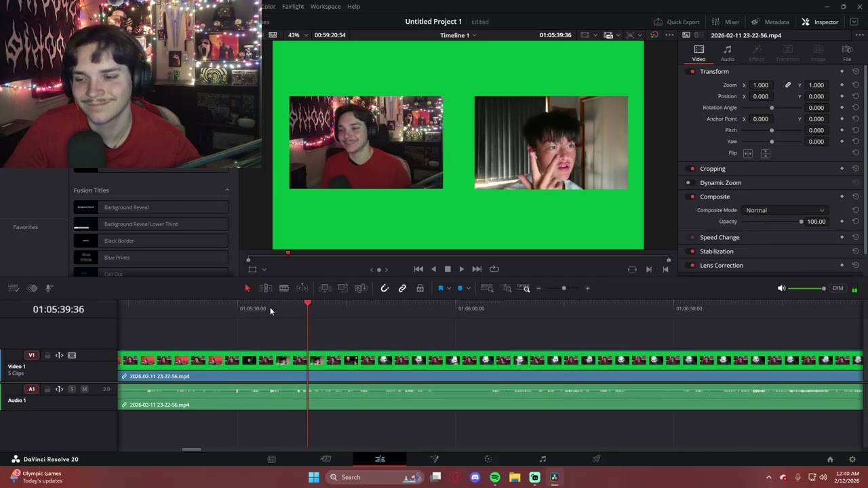The image size is (868, 488).
Task: Open the Timeline 1 name dropdown
Action: point(458,35)
